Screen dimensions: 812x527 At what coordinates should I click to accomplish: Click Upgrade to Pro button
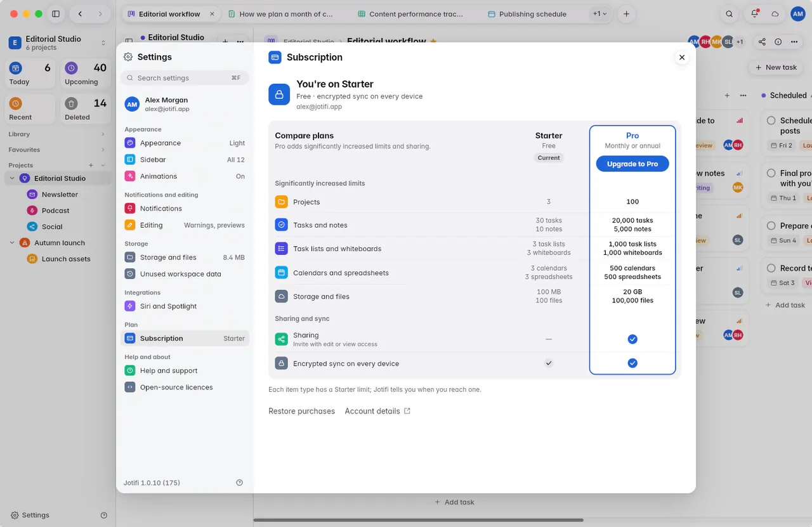pos(632,164)
